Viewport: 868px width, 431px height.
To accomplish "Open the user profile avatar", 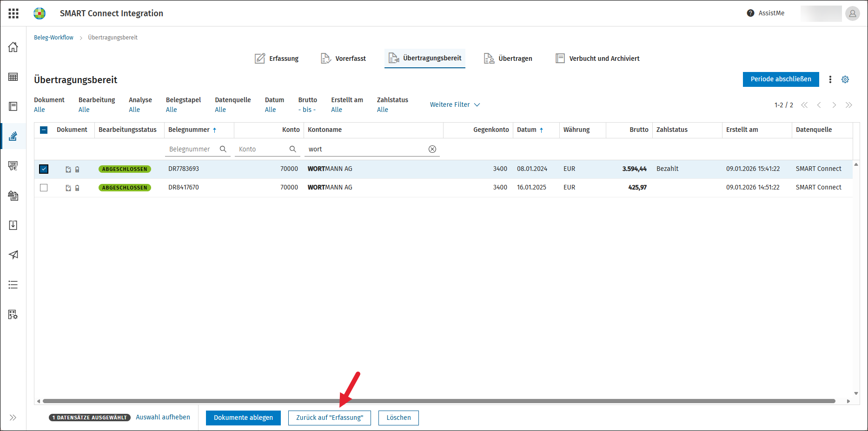I will point(853,13).
